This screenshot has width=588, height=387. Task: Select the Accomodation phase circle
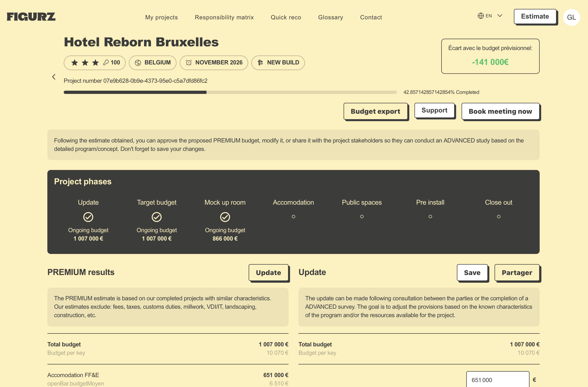[x=293, y=217]
